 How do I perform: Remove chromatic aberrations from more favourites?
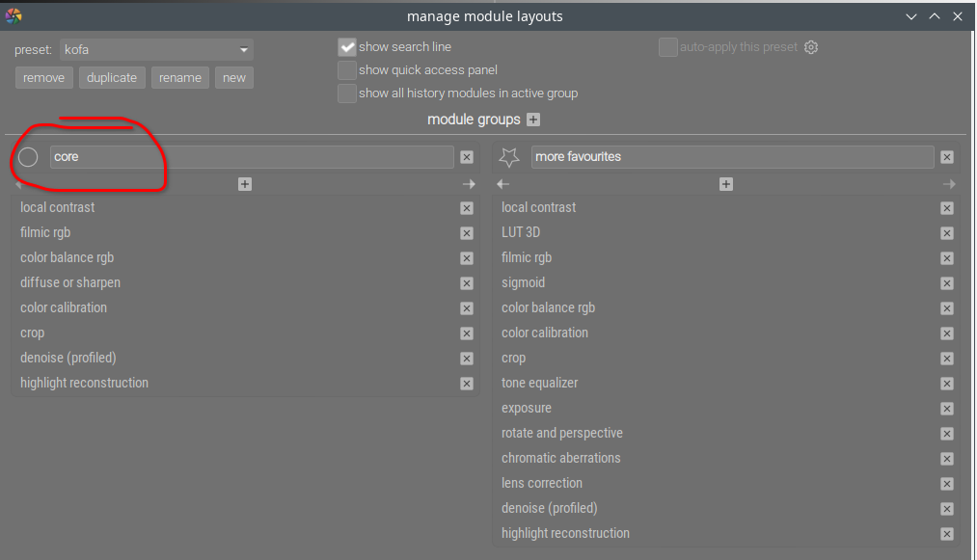point(947,459)
